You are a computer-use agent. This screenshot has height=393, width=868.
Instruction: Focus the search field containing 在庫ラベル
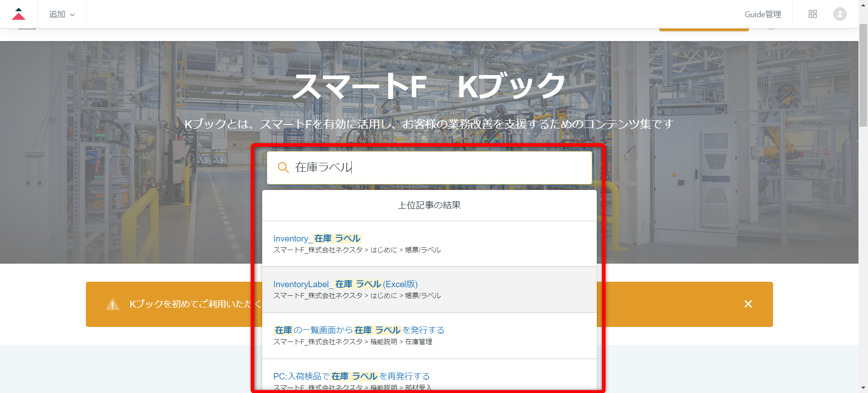(x=434, y=168)
